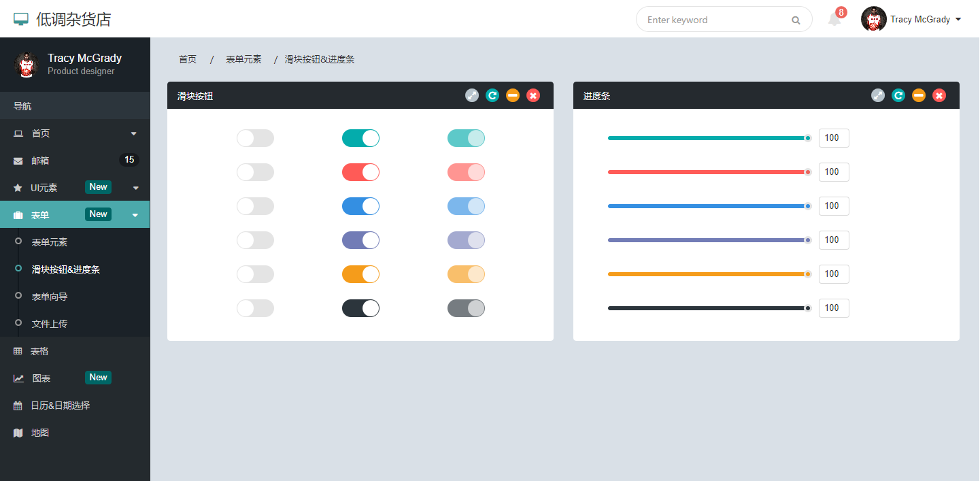The width and height of the screenshot is (980, 481).
Task: Click the table grid icon next to 表格
Action: [18, 351]
